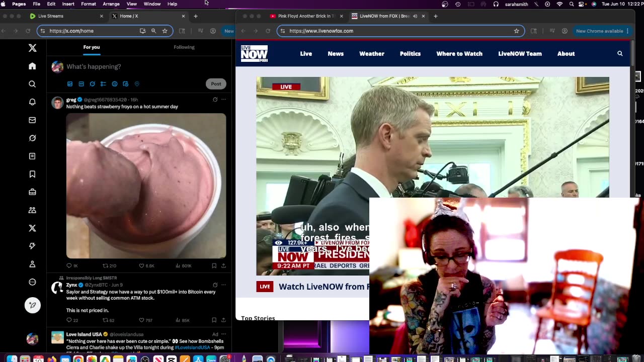Switch to the Following tab
The height and width of the screenshot is (362, 644).
184,47
